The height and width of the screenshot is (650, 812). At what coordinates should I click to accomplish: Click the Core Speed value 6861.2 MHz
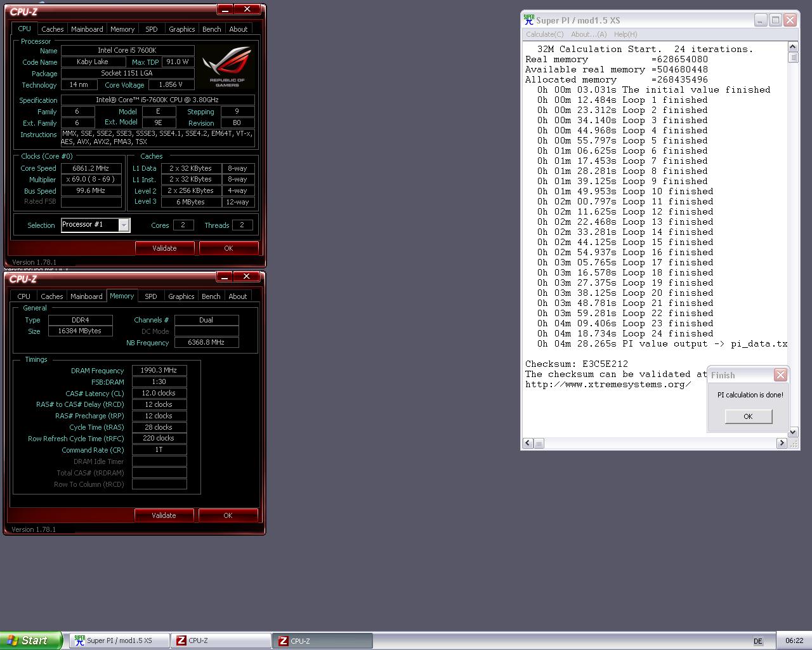(x=91, y=168)
